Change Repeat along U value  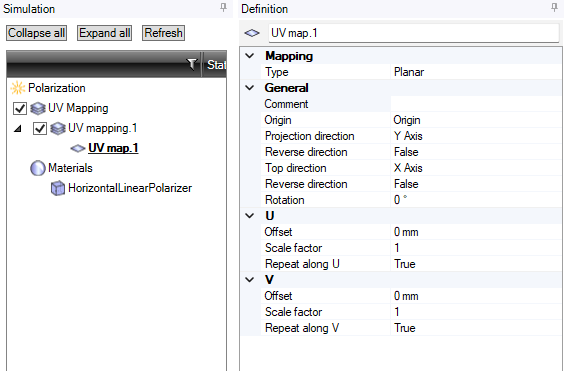click(x=476, y=264)
